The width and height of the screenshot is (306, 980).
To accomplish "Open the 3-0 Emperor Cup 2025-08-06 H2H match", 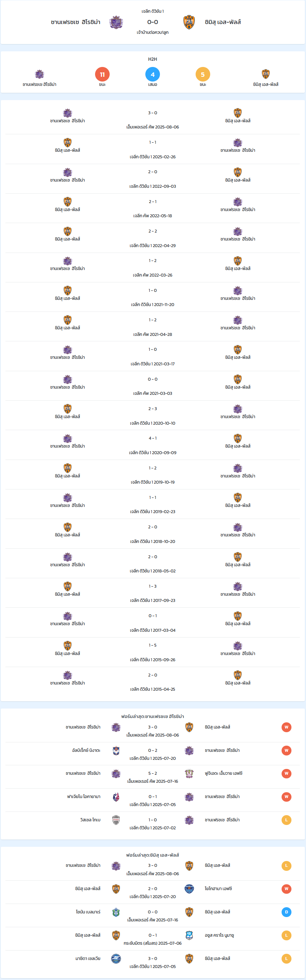I will [153, 119].
